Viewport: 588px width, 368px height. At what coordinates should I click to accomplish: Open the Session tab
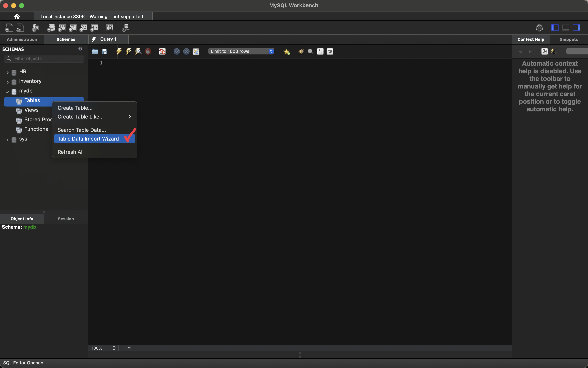(66, 219)
